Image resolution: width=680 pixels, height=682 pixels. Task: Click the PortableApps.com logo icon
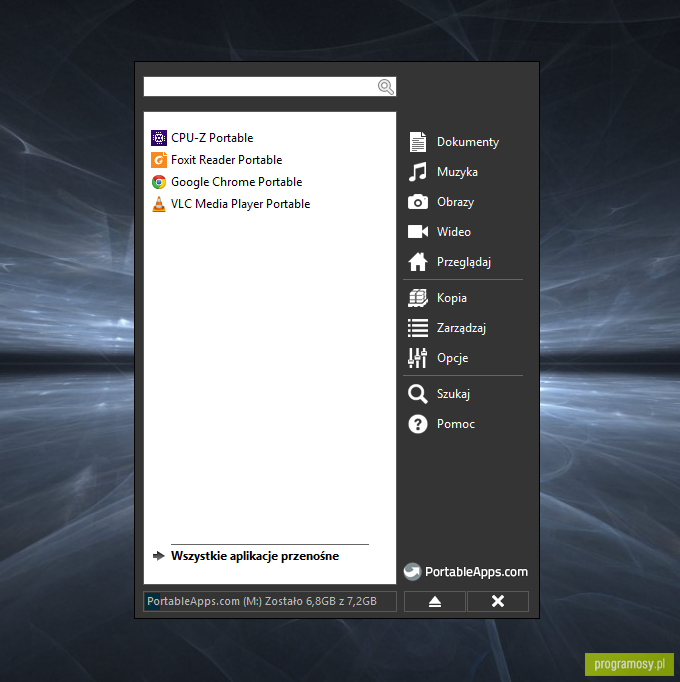coord(412,572)
